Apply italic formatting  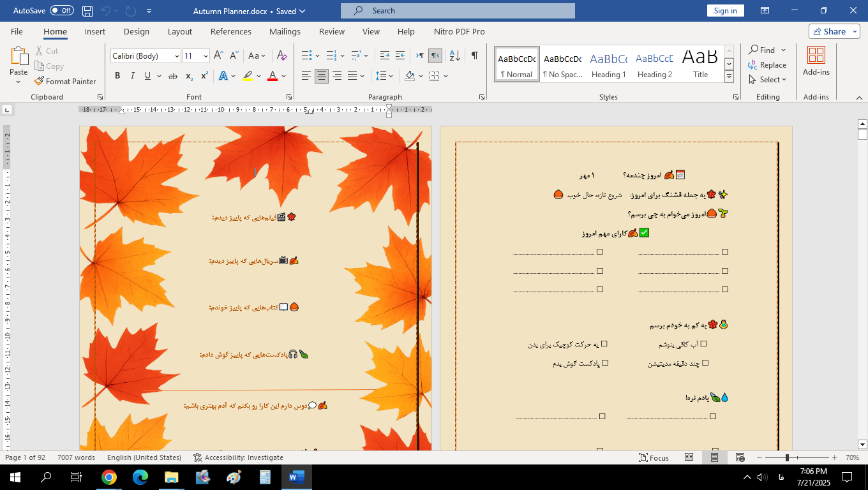133,76
